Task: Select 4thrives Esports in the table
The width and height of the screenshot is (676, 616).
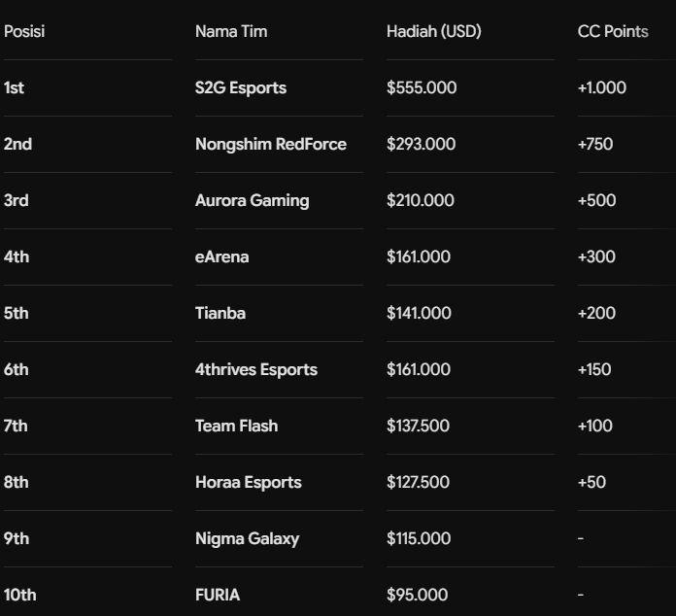Action: [x=256, y=369]
